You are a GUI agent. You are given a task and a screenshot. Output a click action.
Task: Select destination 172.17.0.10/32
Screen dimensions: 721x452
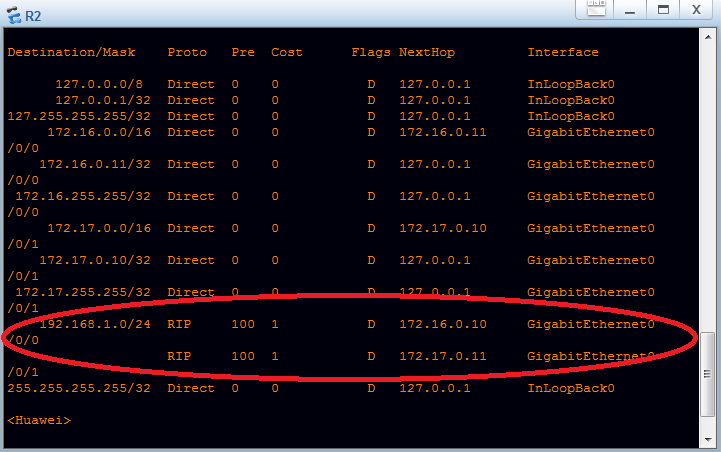point(95,260)
